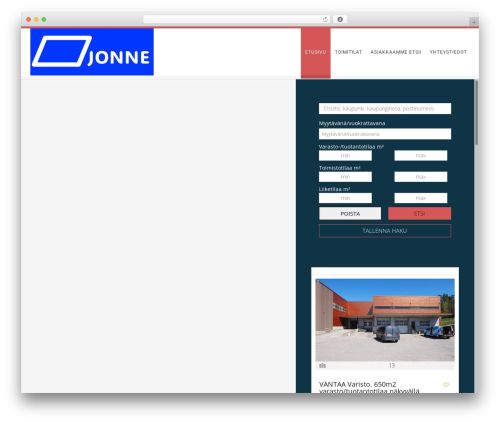Click Toimistotilaa max field
500x423 pixels.
point(421,177)
